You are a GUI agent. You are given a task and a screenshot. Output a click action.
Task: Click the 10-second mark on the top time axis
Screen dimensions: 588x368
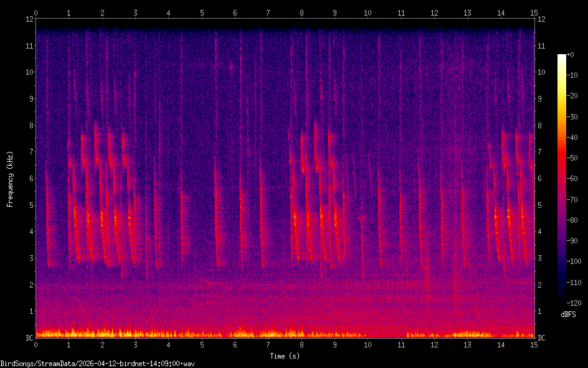[367, 12]
